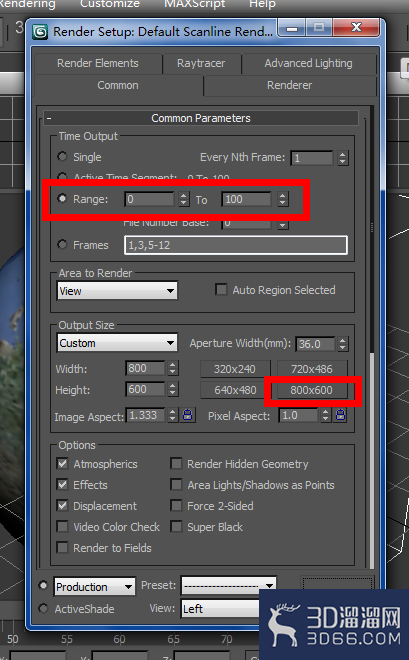
Task: Click the Every Nth Frame field
Action: (x=312, y=158)
